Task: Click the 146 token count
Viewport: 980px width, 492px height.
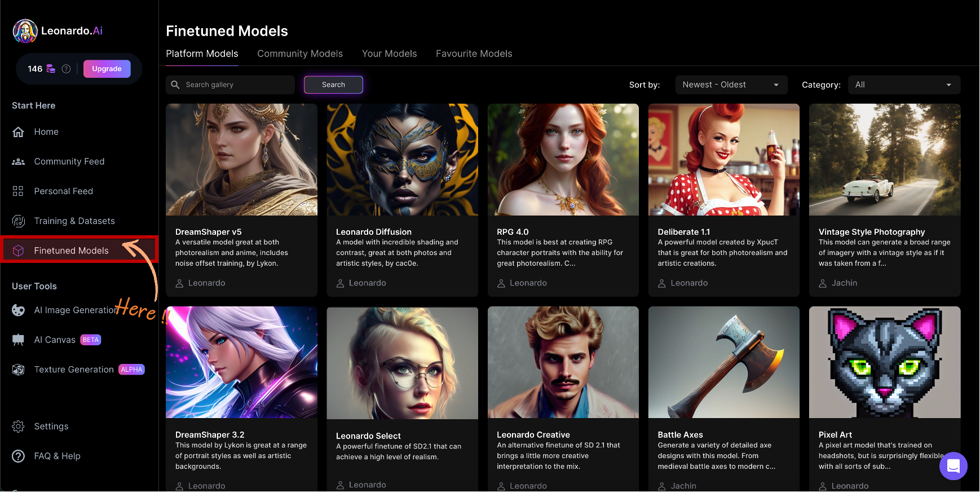Action: click(x=35, y=69)
